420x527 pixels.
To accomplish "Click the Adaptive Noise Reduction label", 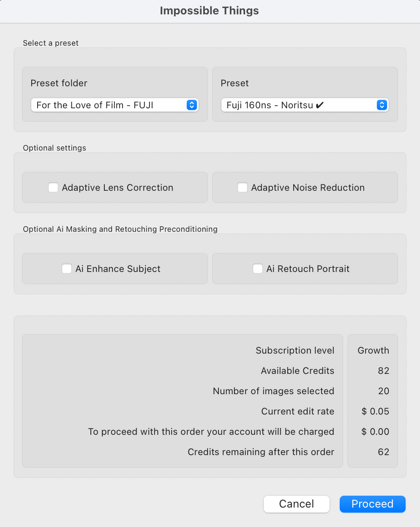I will (x=308, y=187).
